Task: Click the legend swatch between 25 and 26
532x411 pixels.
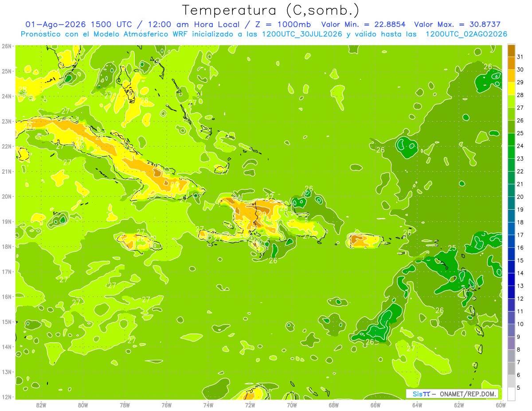Action: pyautogui.click(x=511, y=127)
